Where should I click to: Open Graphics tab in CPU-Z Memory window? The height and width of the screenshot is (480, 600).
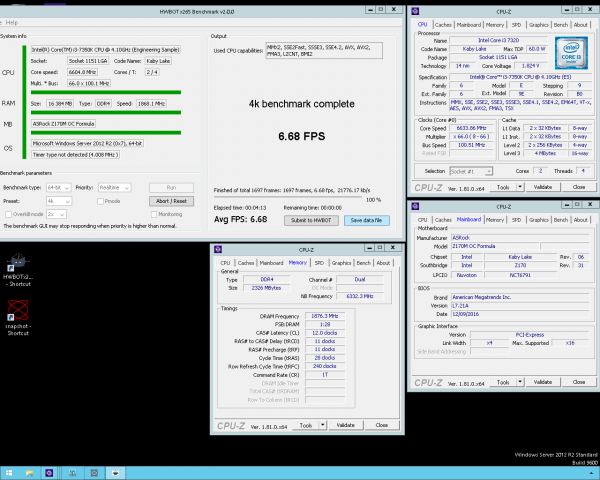coord(341,263)
